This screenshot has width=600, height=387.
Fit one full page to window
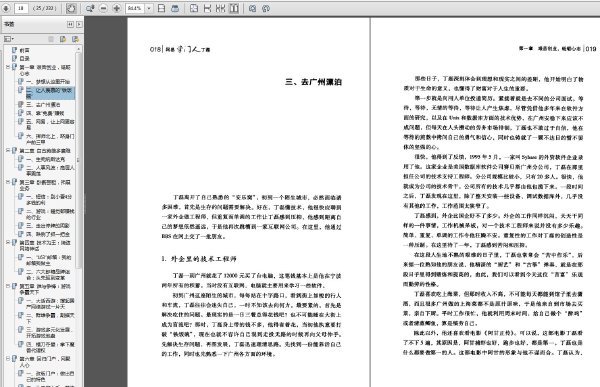pyautogui.click(x=161, y=8)
